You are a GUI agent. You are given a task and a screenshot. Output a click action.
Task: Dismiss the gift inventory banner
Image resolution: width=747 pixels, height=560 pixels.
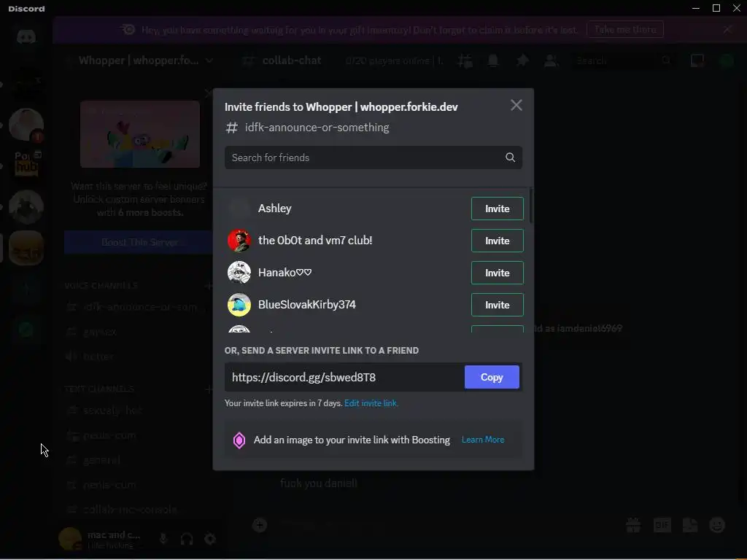(727, 29)
